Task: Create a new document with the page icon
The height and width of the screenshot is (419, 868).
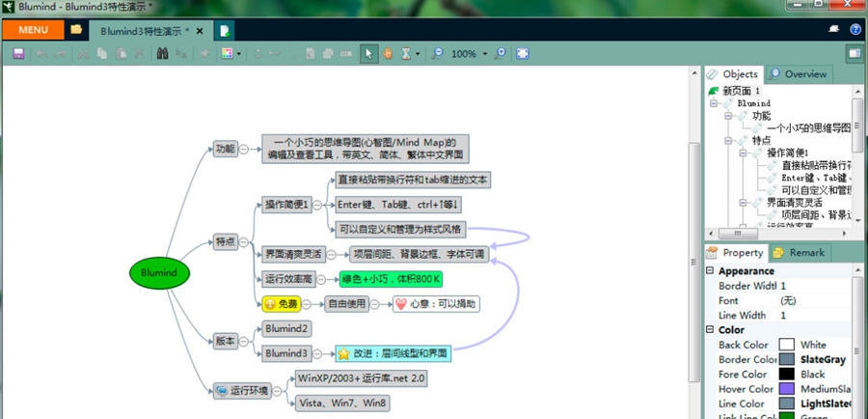Action: pos(225,31)
